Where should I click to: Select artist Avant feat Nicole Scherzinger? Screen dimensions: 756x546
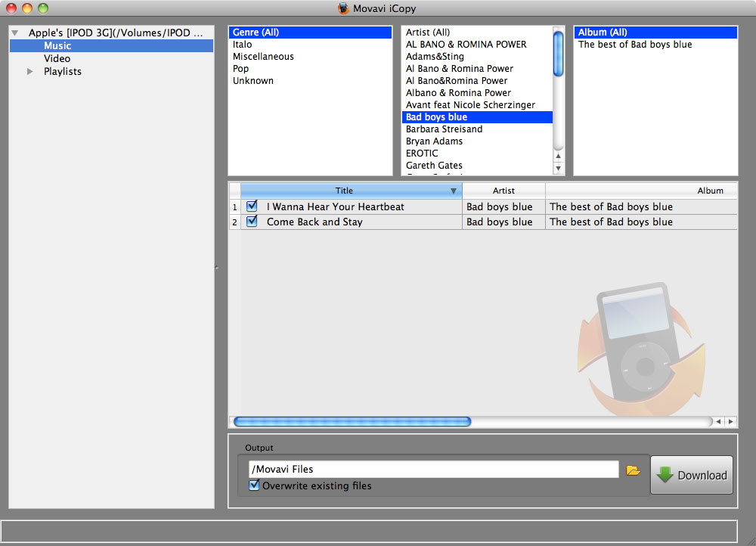(477, 104)
